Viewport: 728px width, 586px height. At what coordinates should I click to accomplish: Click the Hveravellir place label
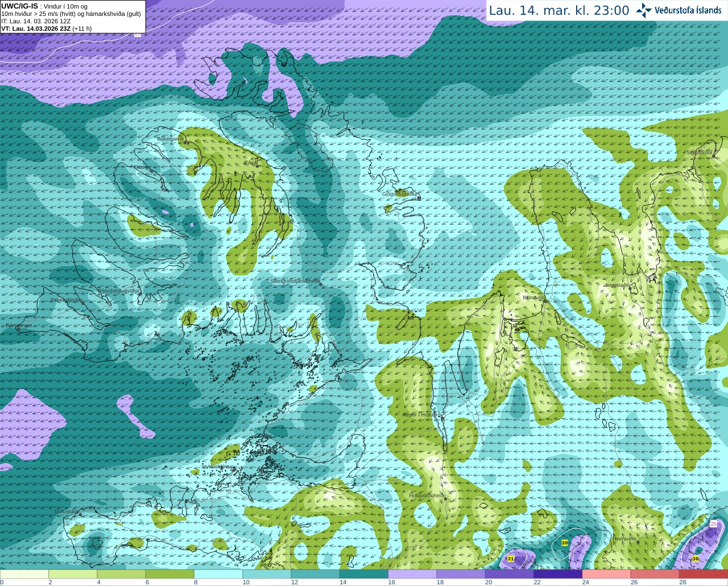click(x=625, y=538)
